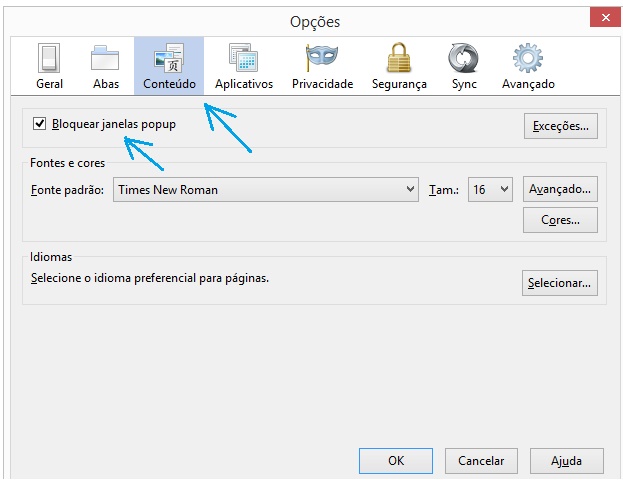Open Avançado font settings button

tap(560, 189)
